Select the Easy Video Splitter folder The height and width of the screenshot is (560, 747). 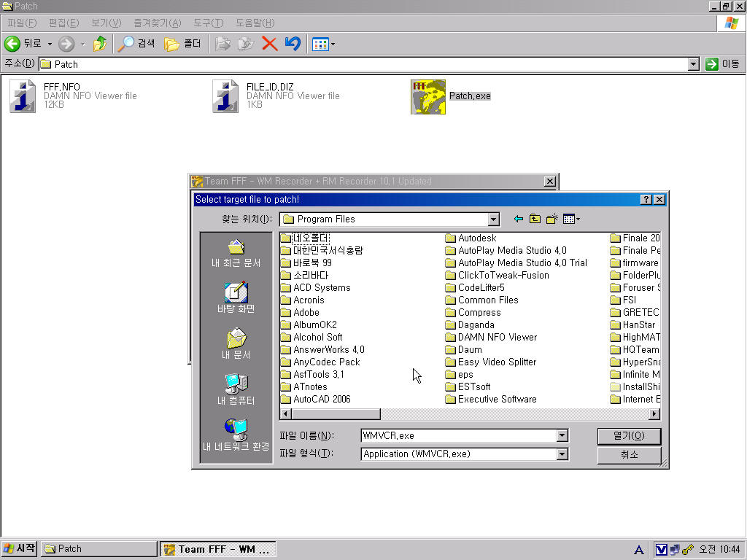[x=491, y=362]
